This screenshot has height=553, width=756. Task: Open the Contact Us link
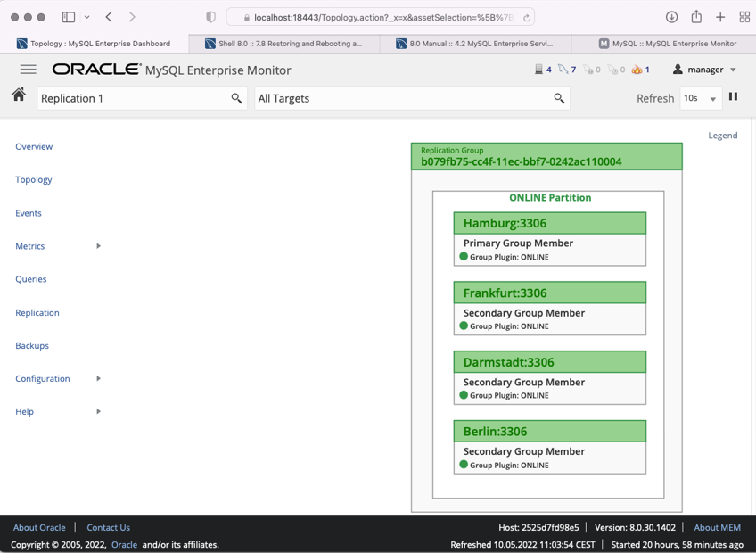pos(108,527)
